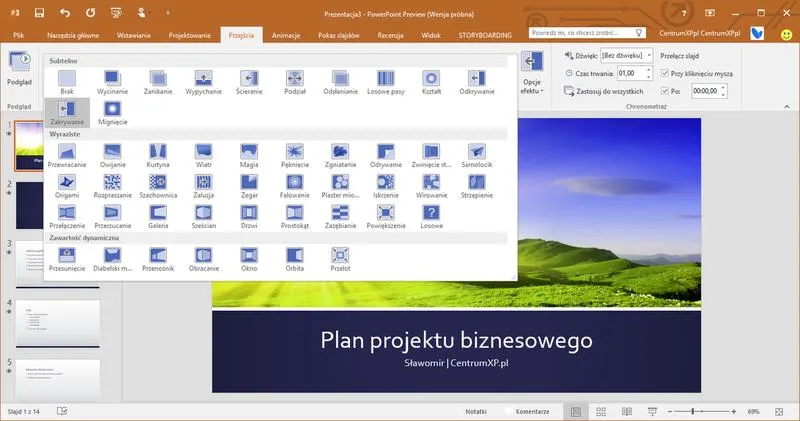Screen dimensions: 800x421
Task: Choose the Wiatr transition
Action: tap(204, 156)
